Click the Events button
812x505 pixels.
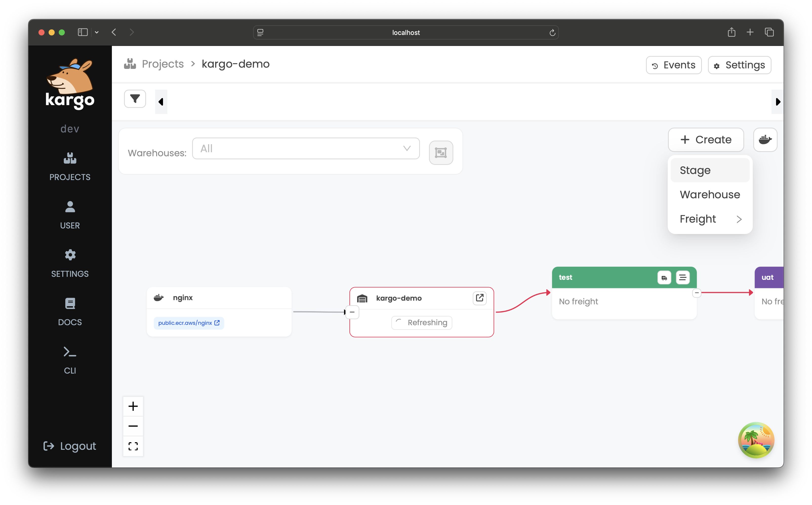(x=674, y=65)
